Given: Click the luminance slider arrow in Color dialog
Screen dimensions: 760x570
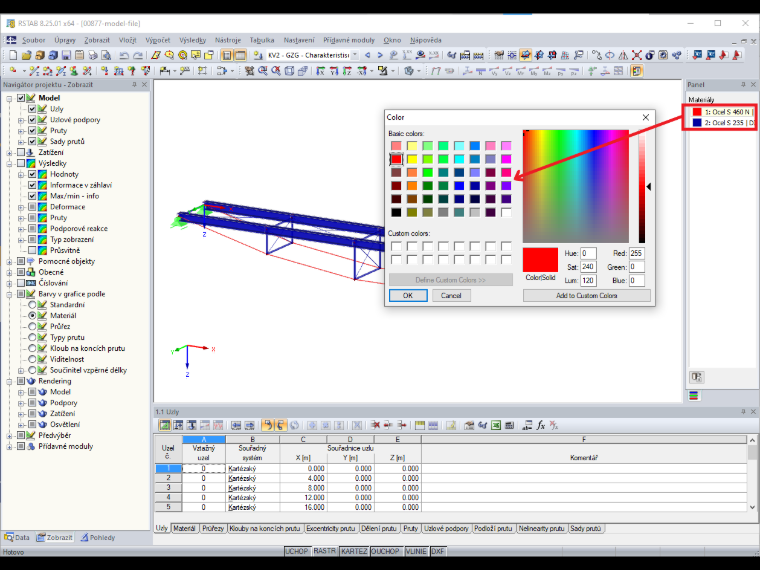Looking at the screenshot, I should click(649, 187).
